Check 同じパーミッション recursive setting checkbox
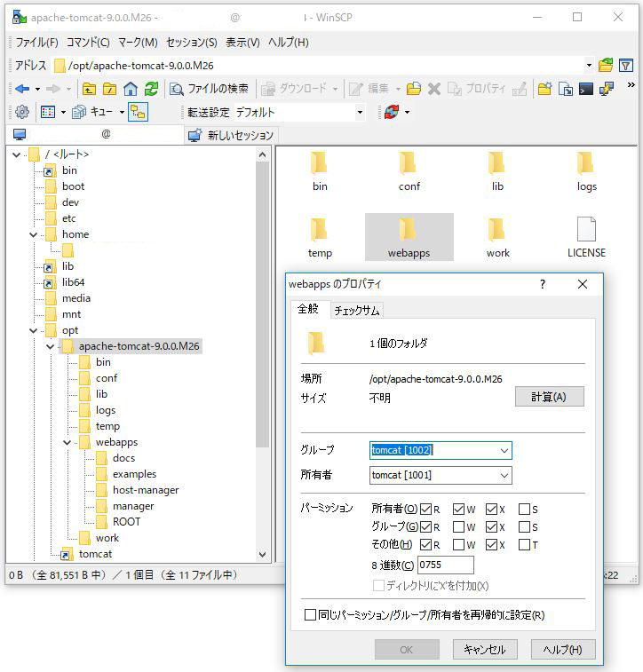 point(310,615)
